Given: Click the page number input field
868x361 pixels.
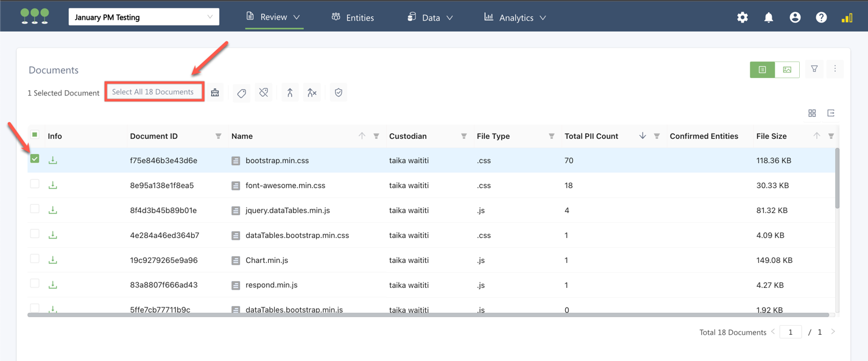Looking at the screenshot, I should (x=790, y=332).
